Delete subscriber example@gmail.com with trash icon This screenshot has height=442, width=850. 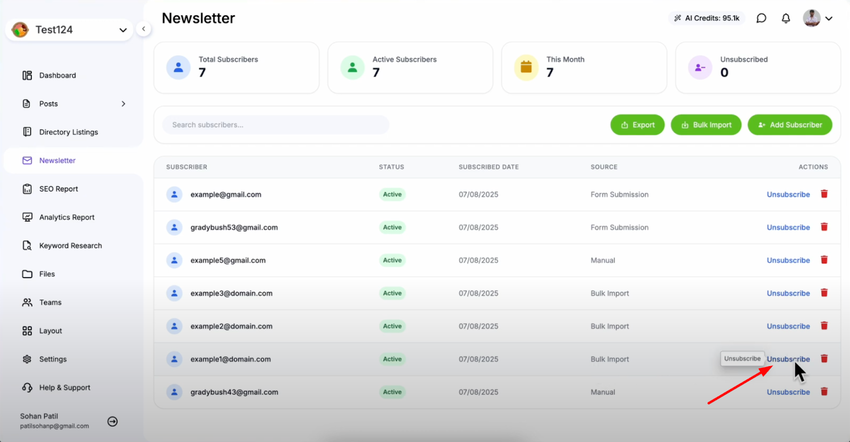point(824,194)
